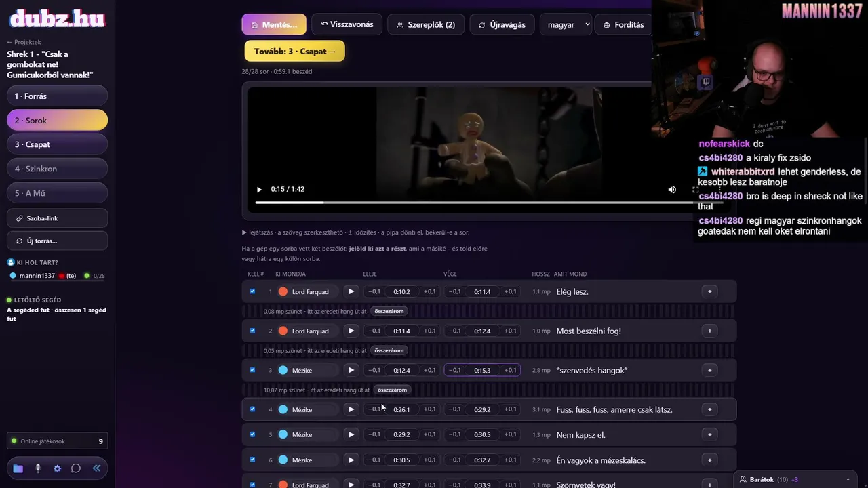The image size is (868, 488).
Task: Expand the Barátok (10) friends panel
Action: 795,480
